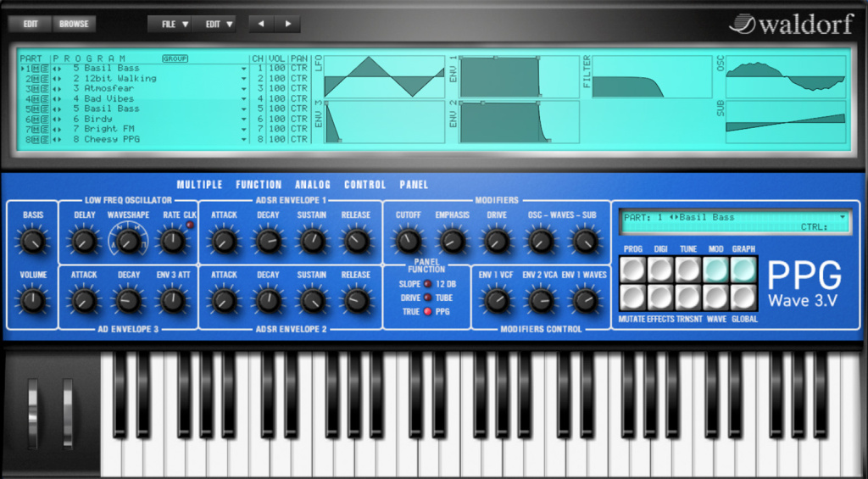The height and width of the screenshot is (479, 868).
Task: Click the GROUP button in program header
Action: (x=175, y=58)
